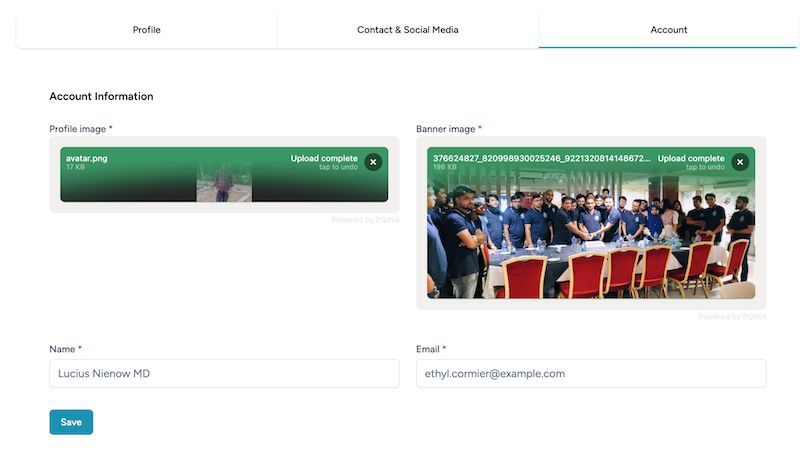Screen dimensions: 800x467
Task: Click the Account Information heading
Action: pos(101,96)
